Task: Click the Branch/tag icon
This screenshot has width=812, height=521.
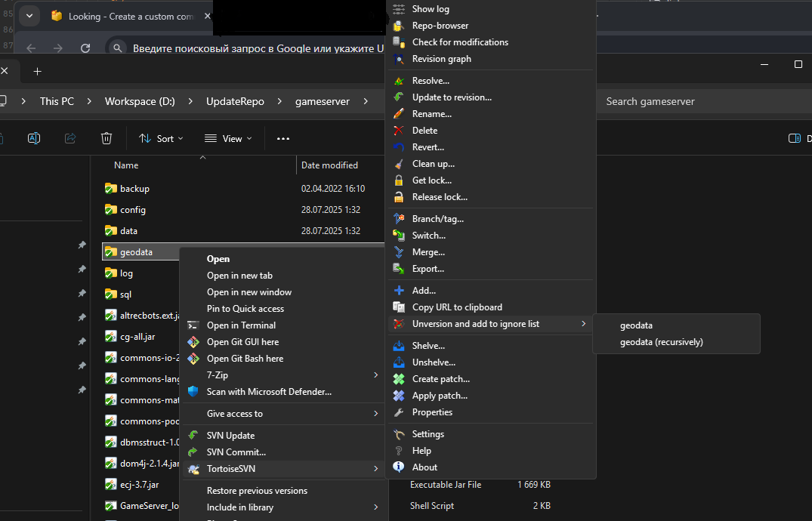Action: click(x=399, y=218)
